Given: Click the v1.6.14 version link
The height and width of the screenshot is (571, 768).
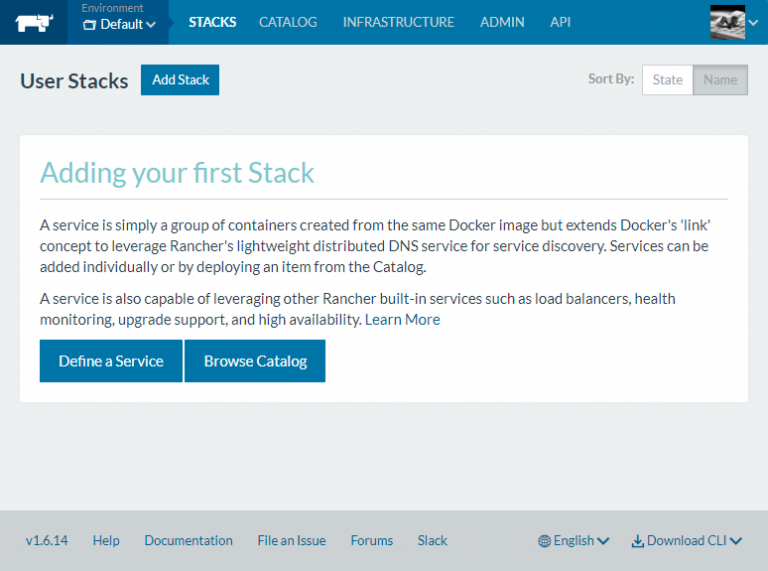Looking at the screenshot, I should coord(47,541).
